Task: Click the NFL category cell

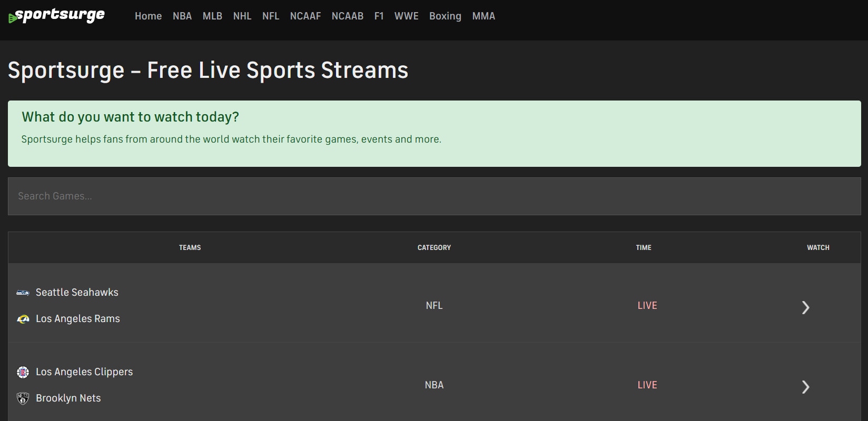Action: point(434,305)
